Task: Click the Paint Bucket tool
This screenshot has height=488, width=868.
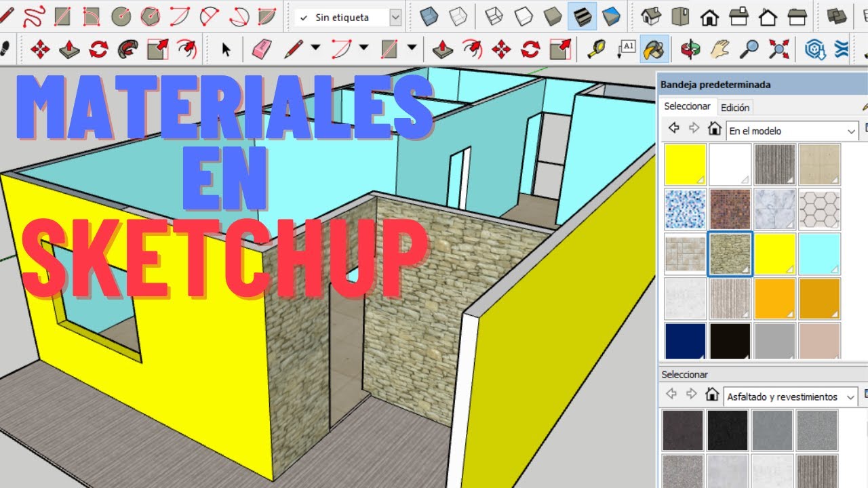Action: [654, 49]
